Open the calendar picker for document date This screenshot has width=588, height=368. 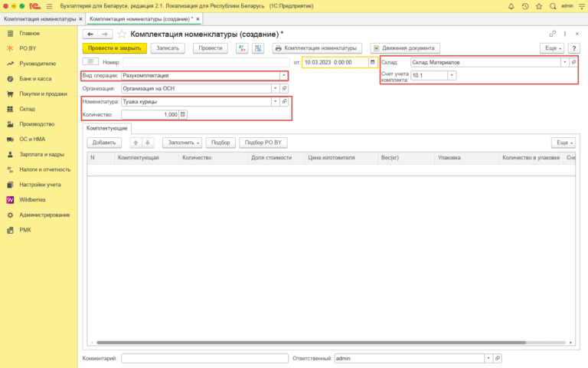(373, 61)
